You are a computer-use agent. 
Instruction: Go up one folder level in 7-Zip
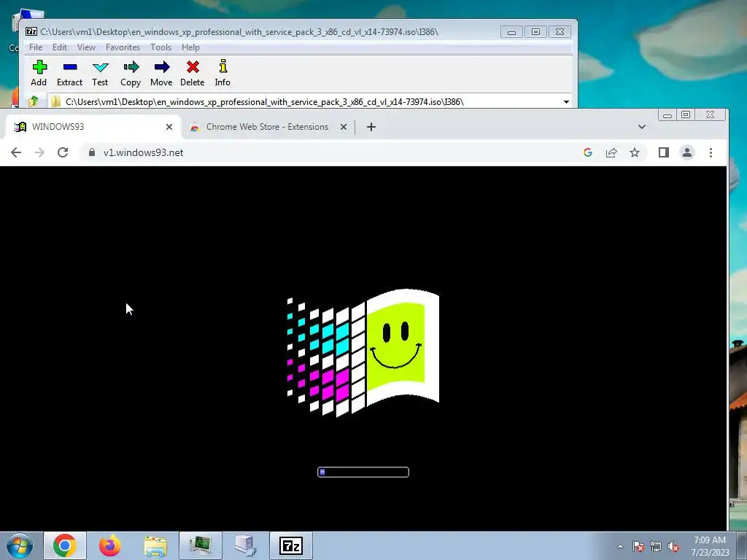(34, 101)
